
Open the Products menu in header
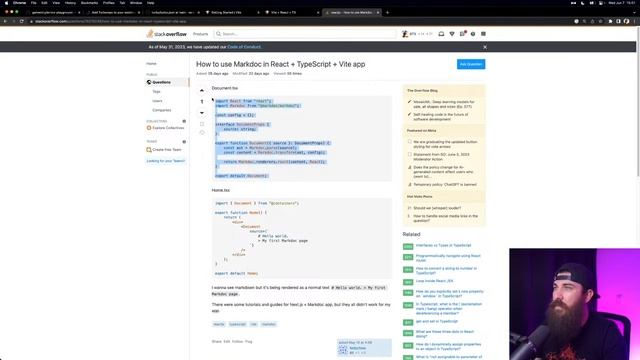(200, 34)
